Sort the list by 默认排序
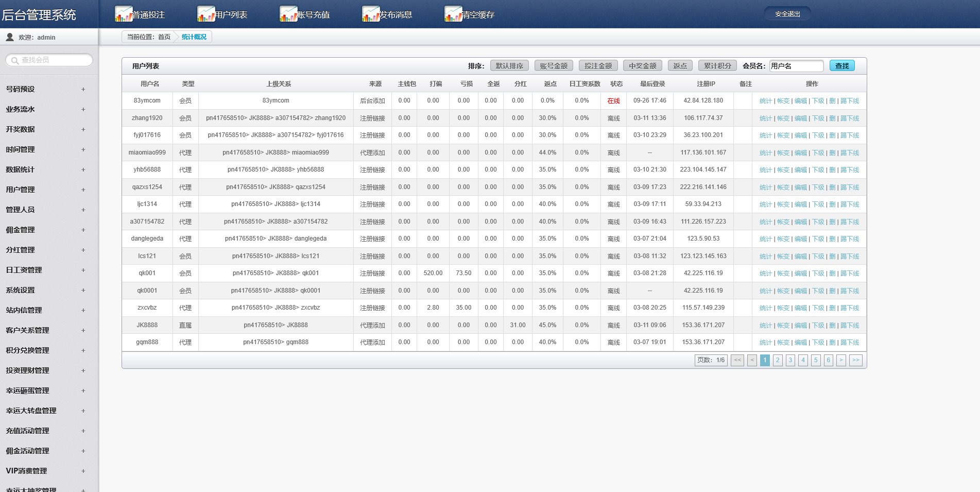Screen dimensions: 980x492 click(x=509, y=66)
